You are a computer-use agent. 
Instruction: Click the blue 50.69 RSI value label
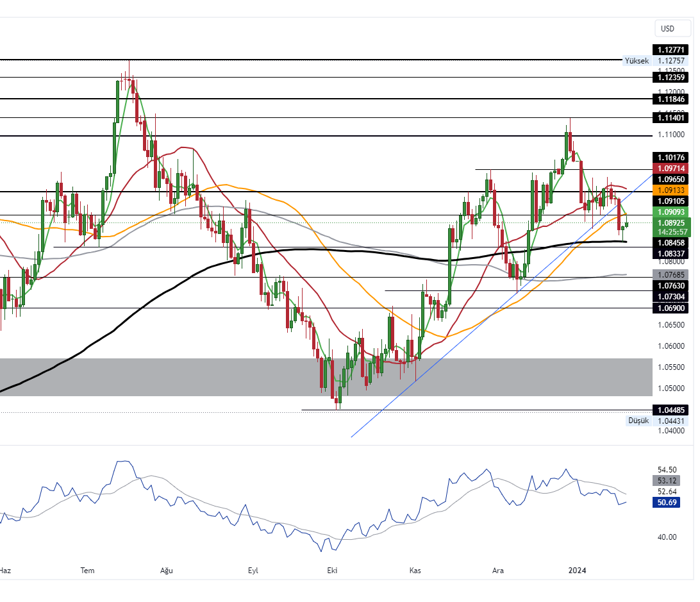pos(667,503)
